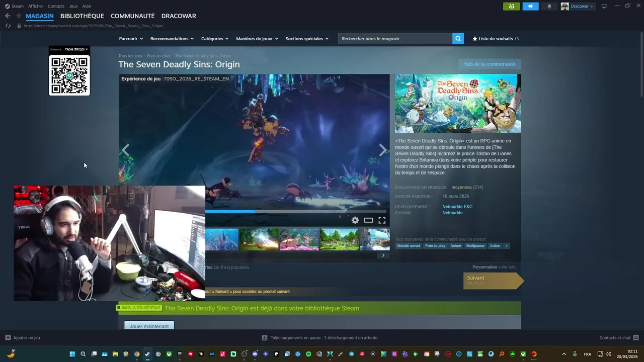Open the Afficher menu
The width and height of the screenshot is (644, 362).
pyautogui.click(x=36, y=6)
